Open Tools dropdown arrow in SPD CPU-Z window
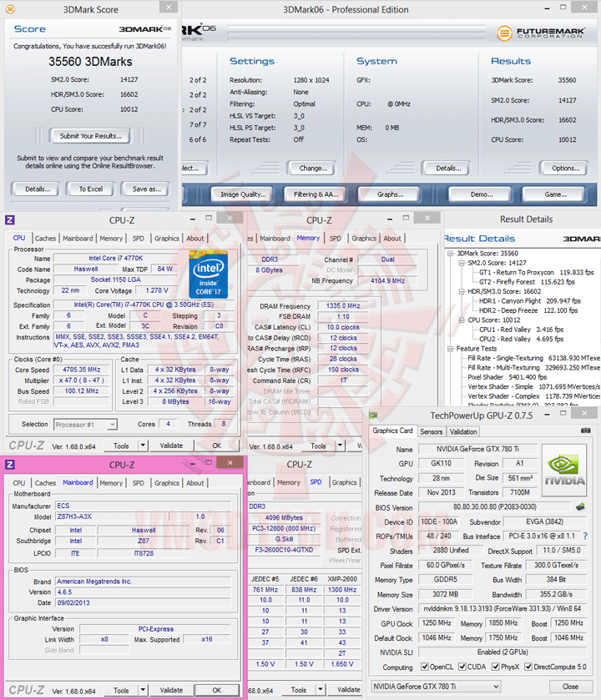601x700 pixels. [321, 690]
